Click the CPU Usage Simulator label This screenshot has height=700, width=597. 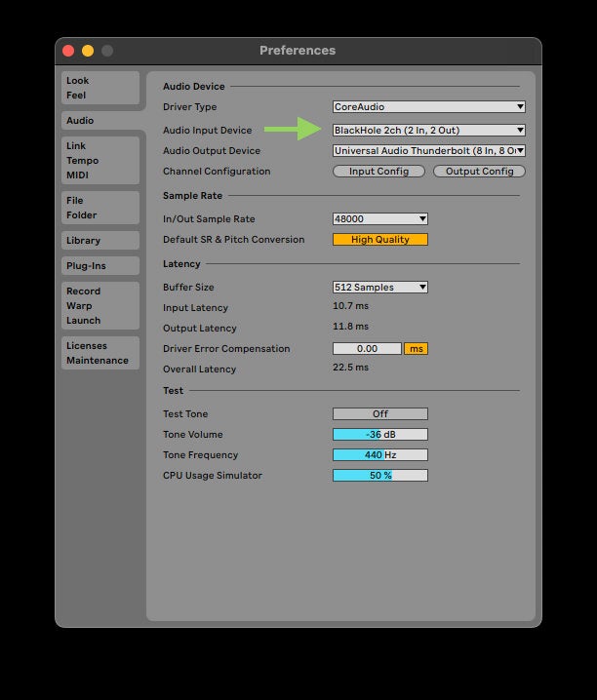click(213, 476)
